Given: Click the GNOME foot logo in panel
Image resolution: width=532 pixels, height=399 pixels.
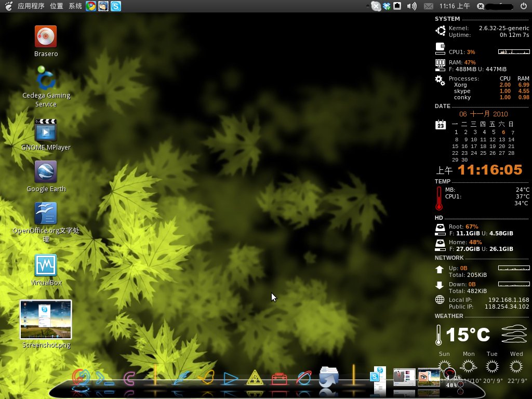Looking at the screenshot, I should coord(8,6).
